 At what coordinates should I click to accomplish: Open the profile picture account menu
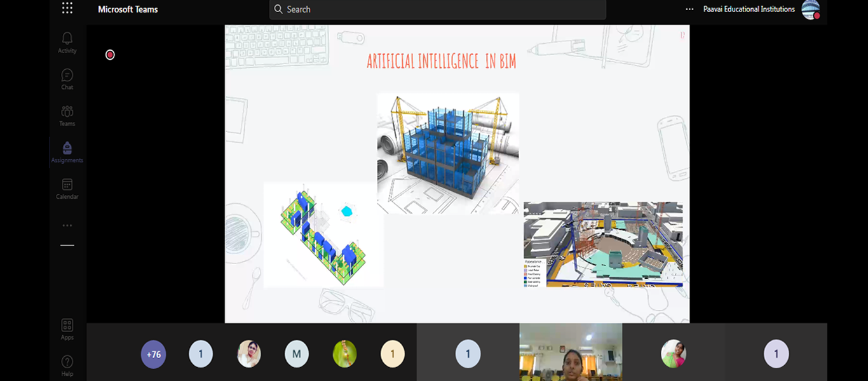click(x=811, y=10)
